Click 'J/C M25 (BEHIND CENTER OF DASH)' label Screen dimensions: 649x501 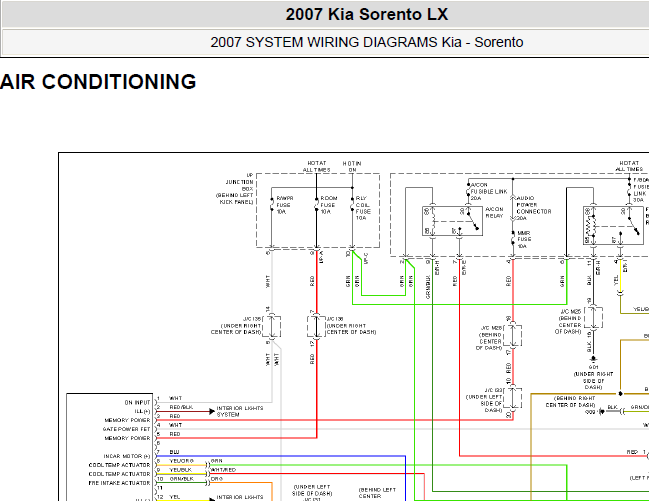568,321
